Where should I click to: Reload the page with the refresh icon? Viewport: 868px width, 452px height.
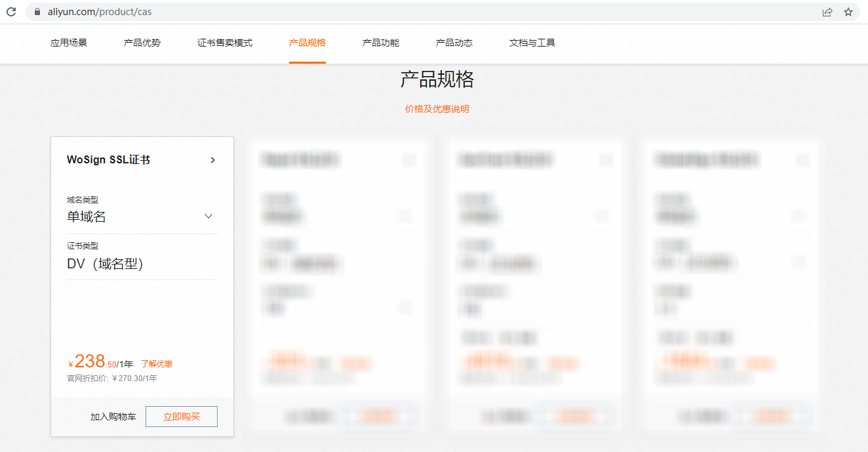pyautogui.click(x=11, y=12)
